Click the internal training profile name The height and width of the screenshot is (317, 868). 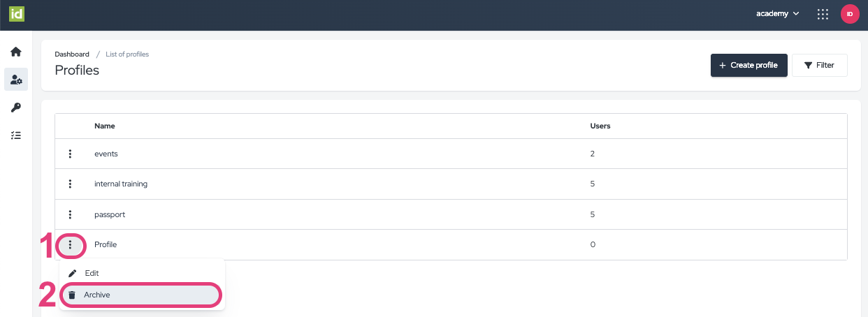click(121, 184)
